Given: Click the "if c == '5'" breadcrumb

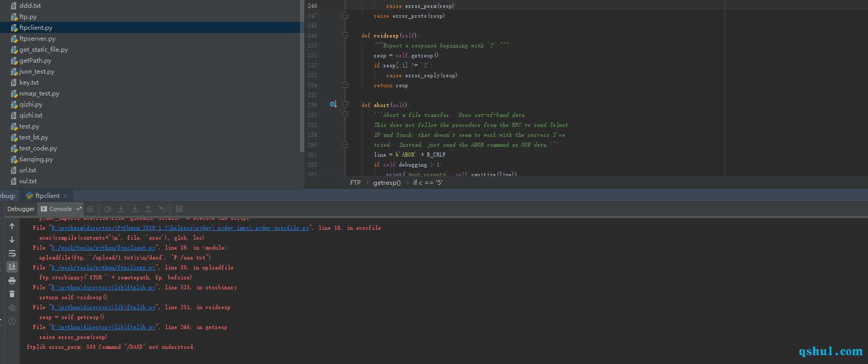Looking at the screenshot, I should tap(428, 183).
